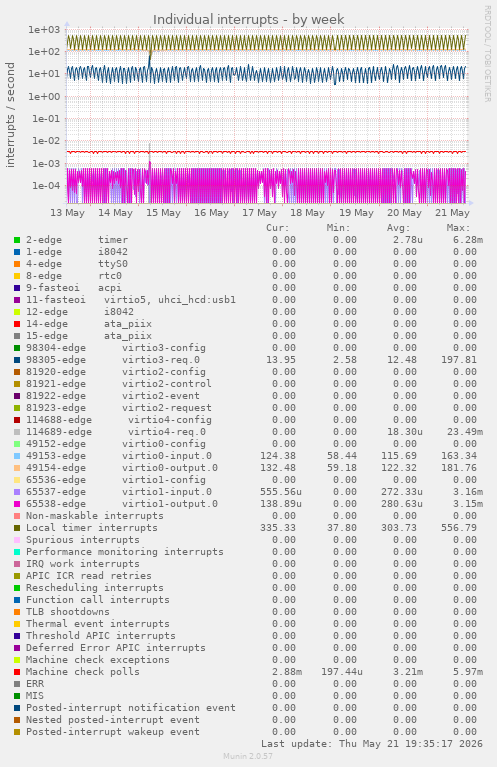Screen dimensions: 497x767
Task: Click the 'Max:' column header
Action: [x=458, y=228]
